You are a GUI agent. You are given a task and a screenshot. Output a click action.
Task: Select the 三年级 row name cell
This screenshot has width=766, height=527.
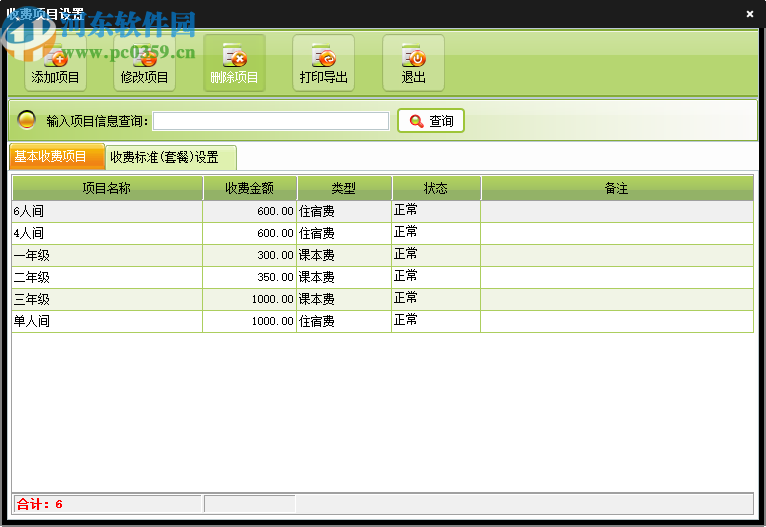click(107, 299)
